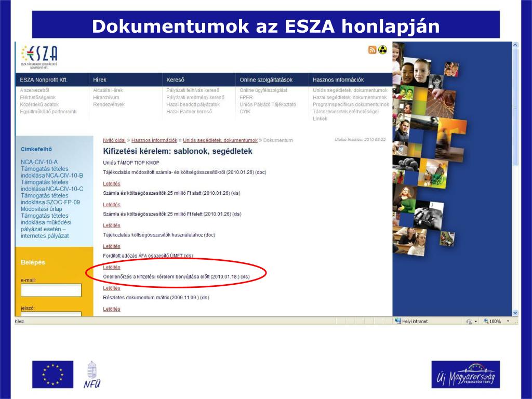The height and width of the screenshot is (399, 532).
Task: Focus the e-mail login field
Action: [51, 290]
